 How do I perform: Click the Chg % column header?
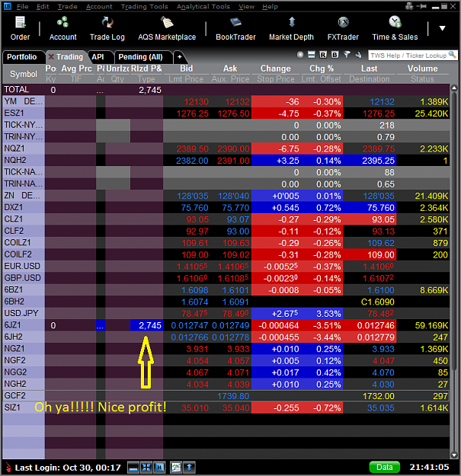[322, 69]
